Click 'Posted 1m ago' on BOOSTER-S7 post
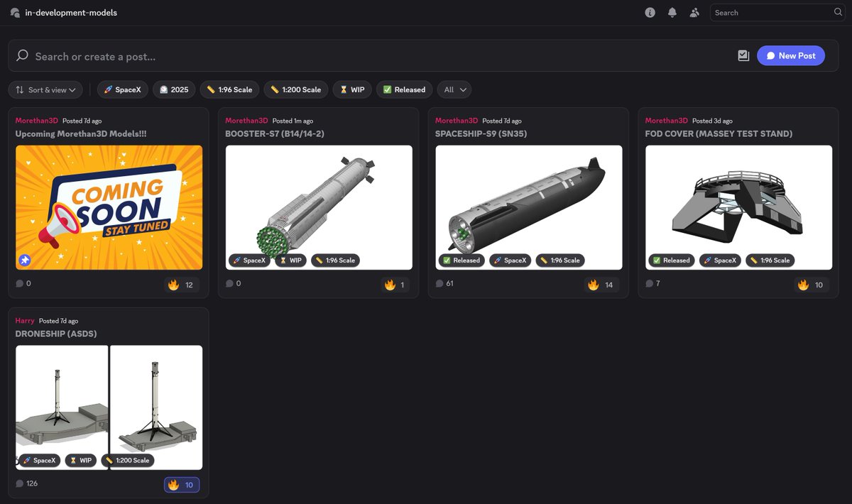The height and width of the screenshot is (504, 852). 293,121
